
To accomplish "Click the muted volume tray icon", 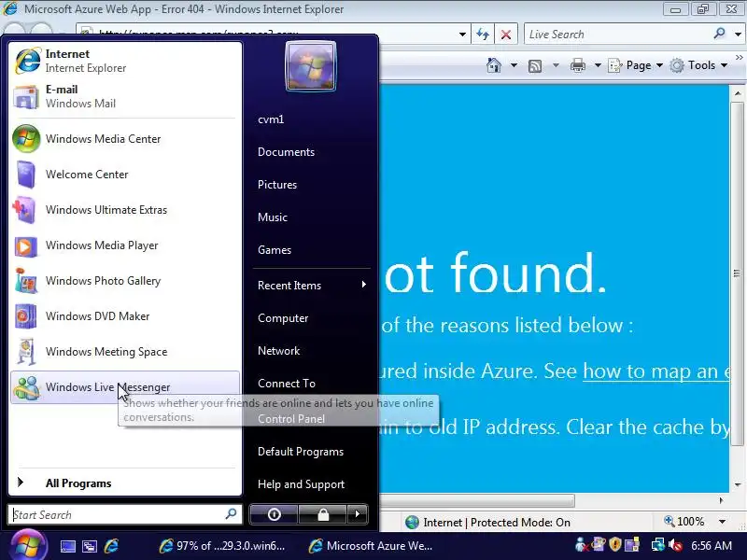I will coord(675,545).
